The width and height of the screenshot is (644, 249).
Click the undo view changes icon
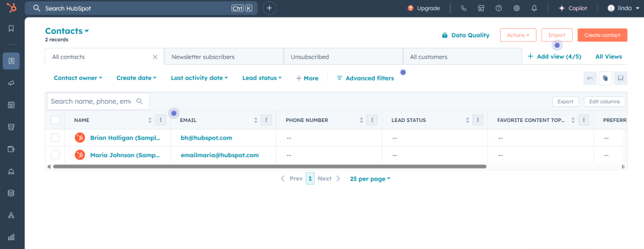(x=590, y=78)
